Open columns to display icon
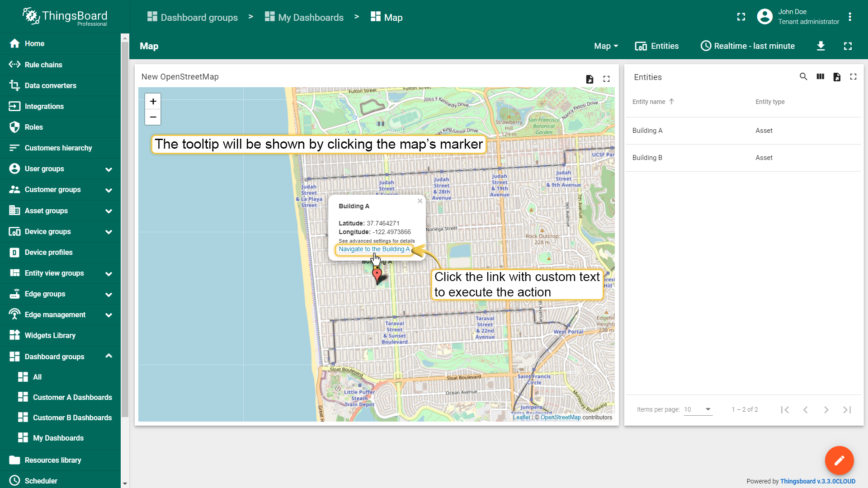The width and height of the screenshot is (868, 488). (x=821, y=77)
